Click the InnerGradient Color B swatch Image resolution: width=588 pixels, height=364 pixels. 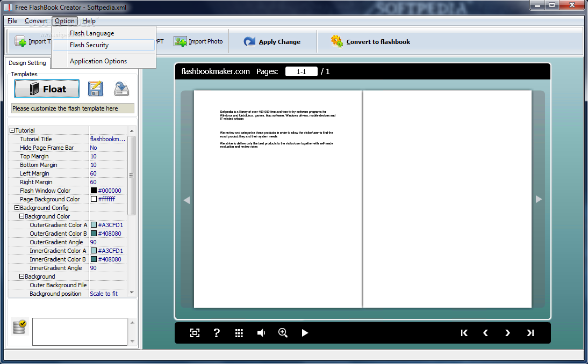click(94, 259)
